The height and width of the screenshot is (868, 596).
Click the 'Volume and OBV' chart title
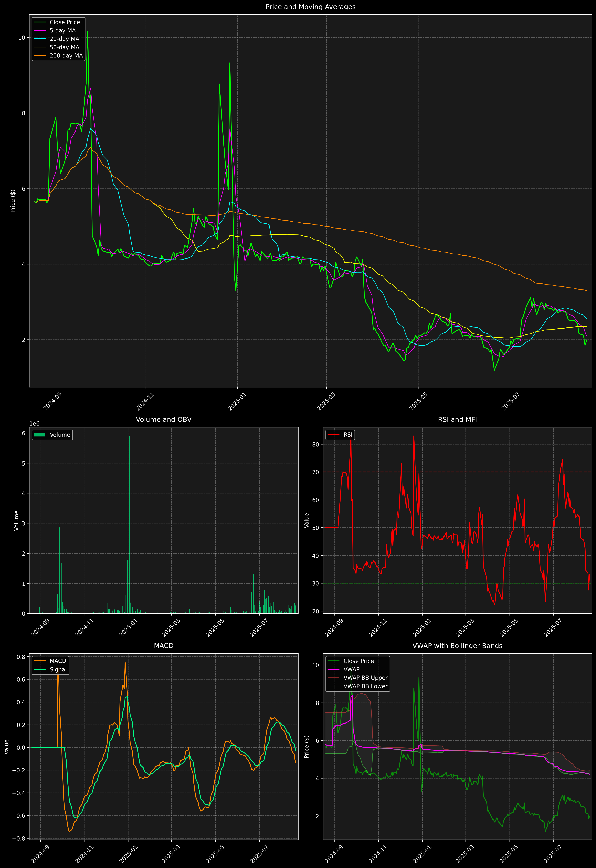coord(164,419)
